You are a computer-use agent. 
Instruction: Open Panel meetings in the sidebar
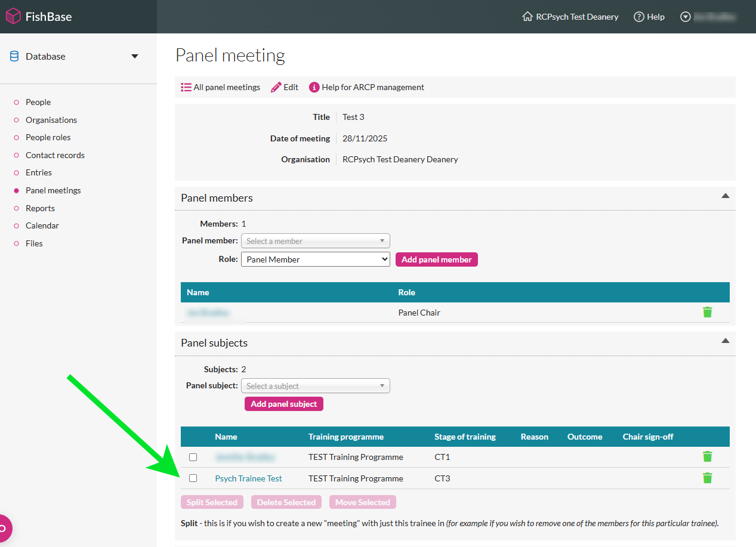click(53, 190)
